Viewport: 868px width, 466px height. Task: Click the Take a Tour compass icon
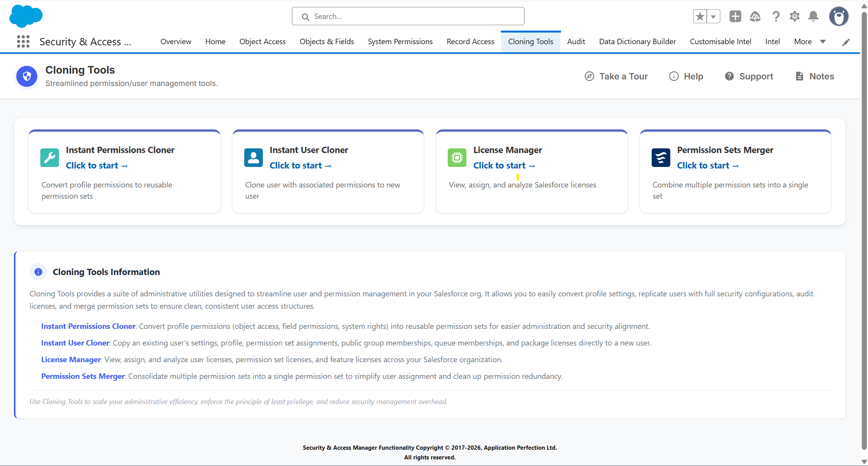pyautogui.click(x=589, y=76)
